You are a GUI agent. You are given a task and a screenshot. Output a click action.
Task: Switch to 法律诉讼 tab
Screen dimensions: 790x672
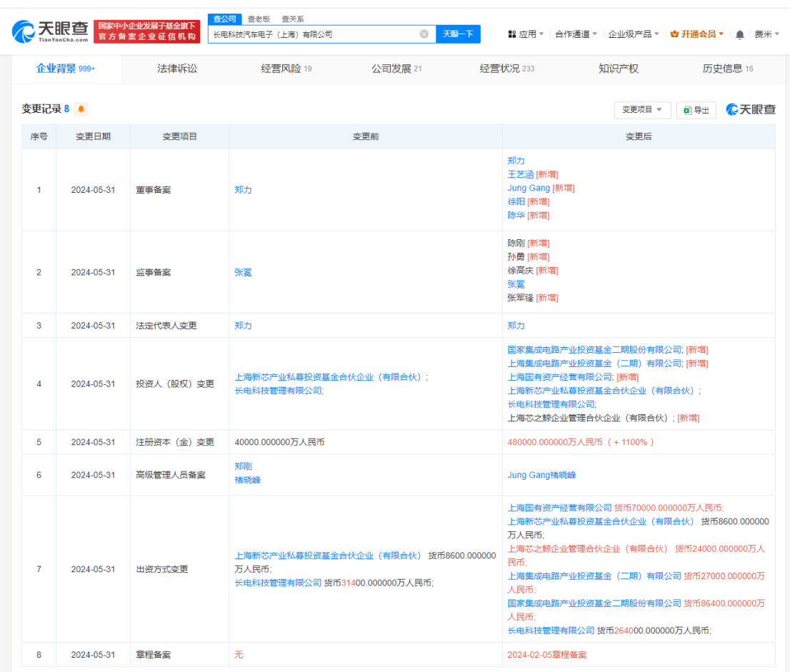(177, 69)
